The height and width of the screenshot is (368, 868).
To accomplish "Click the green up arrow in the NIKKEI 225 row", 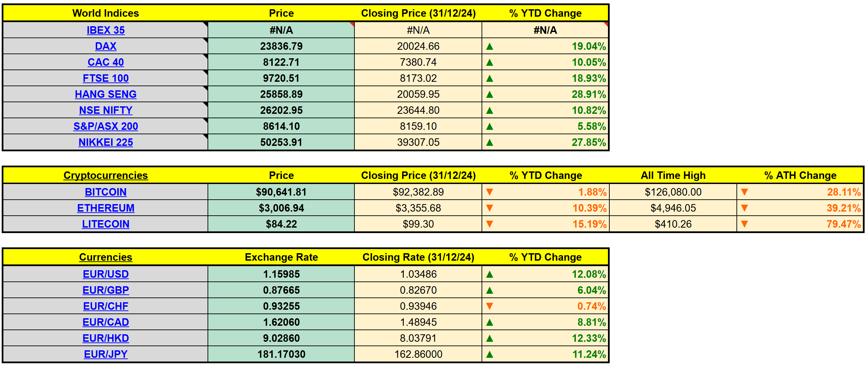I will pyautogui.click(x=489, y=142).
